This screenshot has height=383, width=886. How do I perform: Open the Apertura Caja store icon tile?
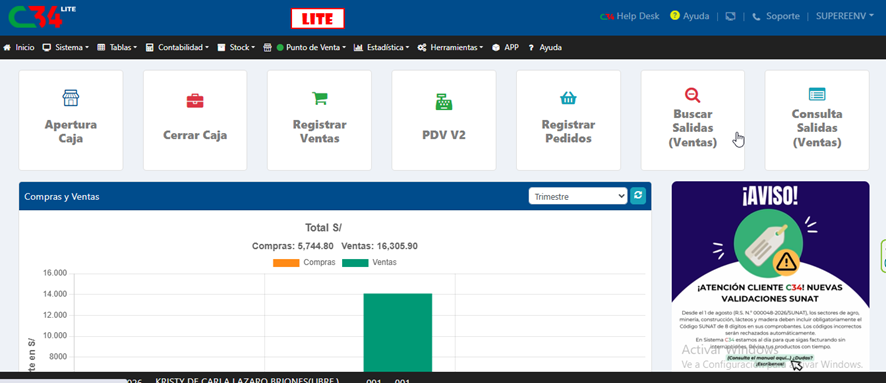pos(71,98)
